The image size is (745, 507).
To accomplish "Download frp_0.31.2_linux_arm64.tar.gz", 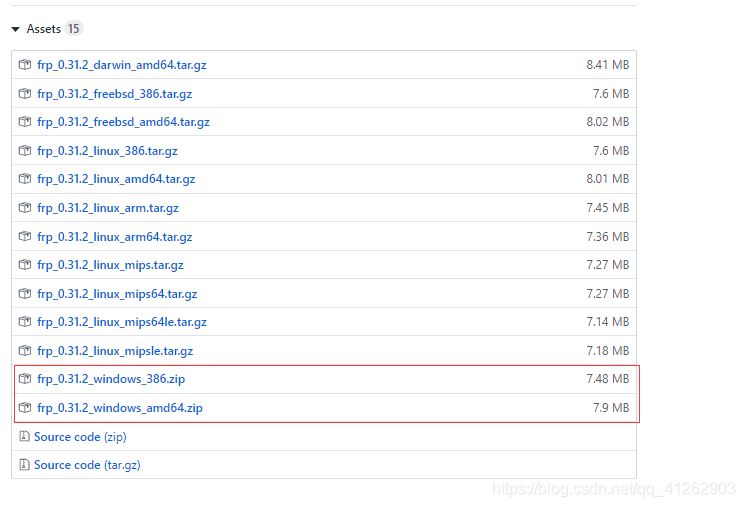I will (x=115, y=237).
